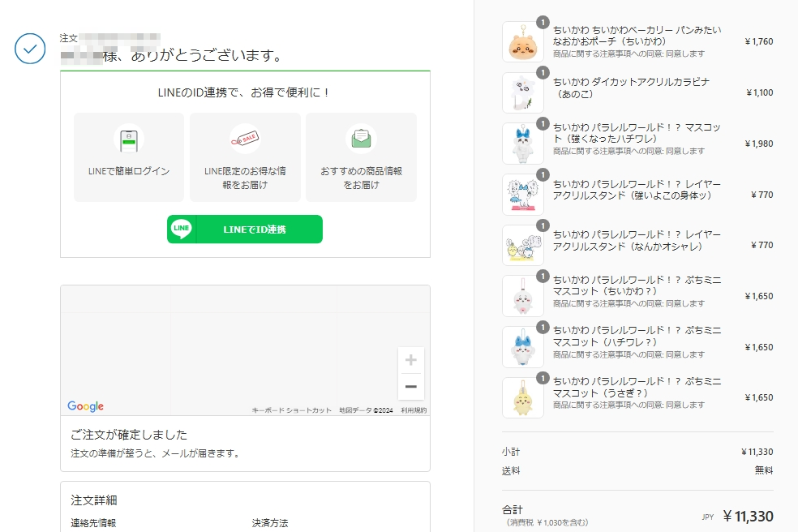Click the envelope icon for おすすめの商品情報
Image resolution: width=798 pixels, height=532 pixels.
[x=361, y=139]
